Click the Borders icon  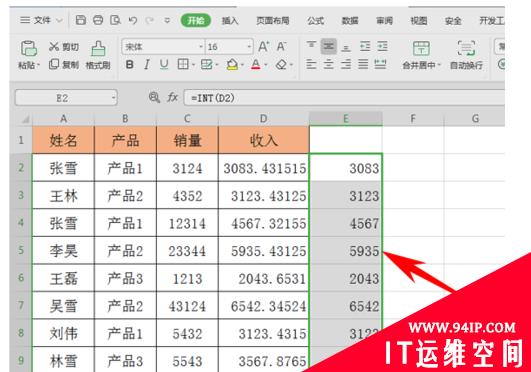[x=183, y=64]
